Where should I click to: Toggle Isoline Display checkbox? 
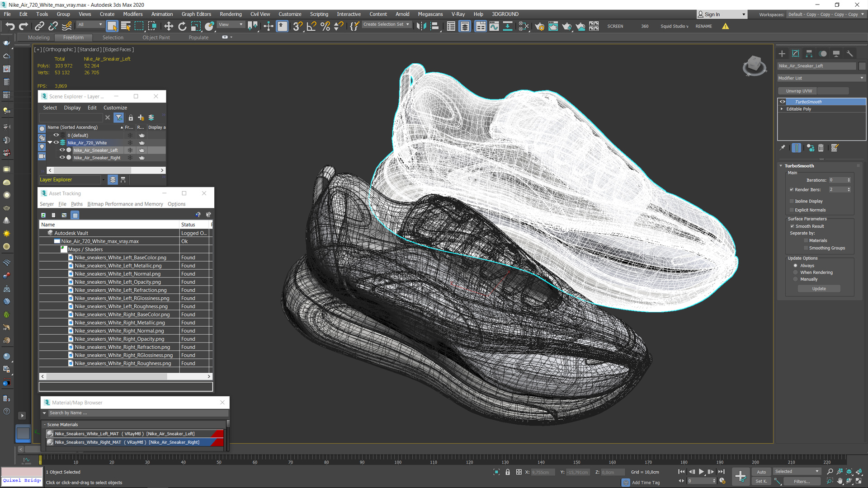coord(792,201)
